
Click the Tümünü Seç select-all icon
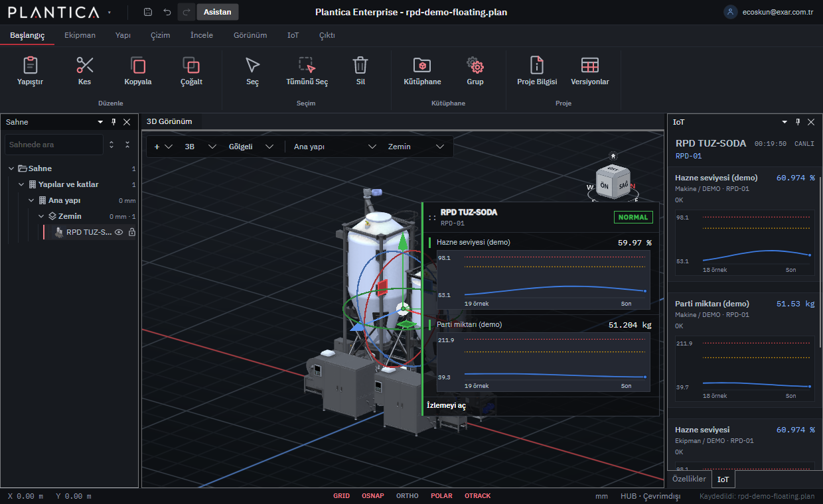[307, 65]
